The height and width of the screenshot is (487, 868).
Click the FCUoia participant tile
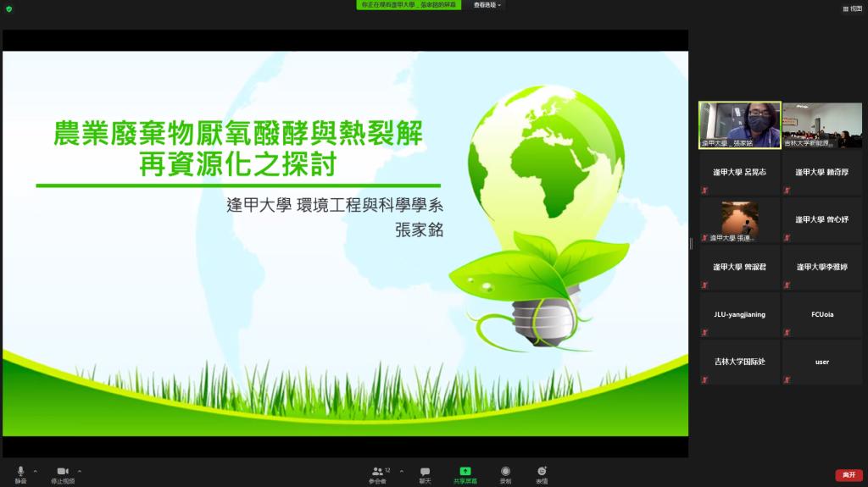(821, 315)
